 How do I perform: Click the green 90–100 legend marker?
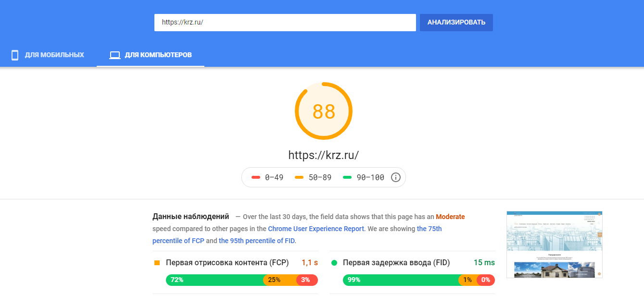coord(347,177)
